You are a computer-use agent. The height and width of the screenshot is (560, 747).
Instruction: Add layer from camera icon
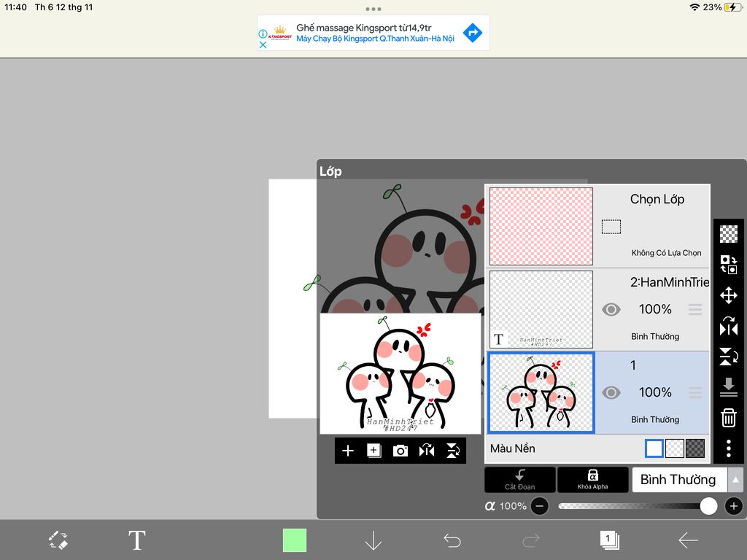pyautogui.click(x=400, y=451)
